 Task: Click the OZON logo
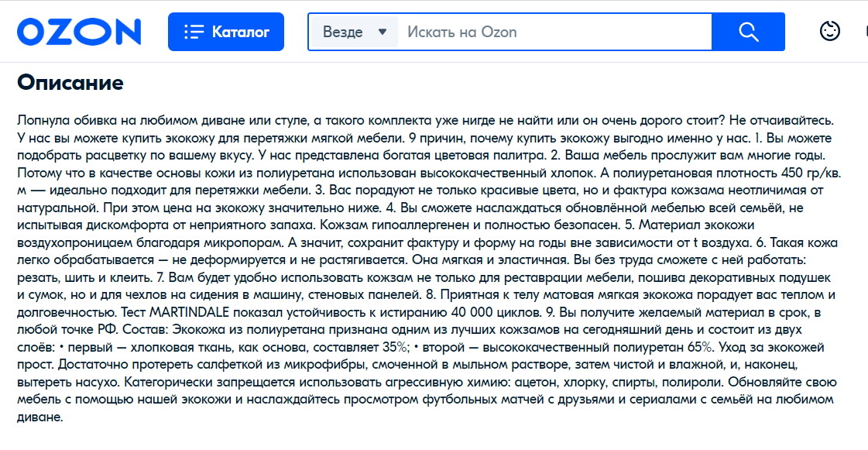coord(79,32)
